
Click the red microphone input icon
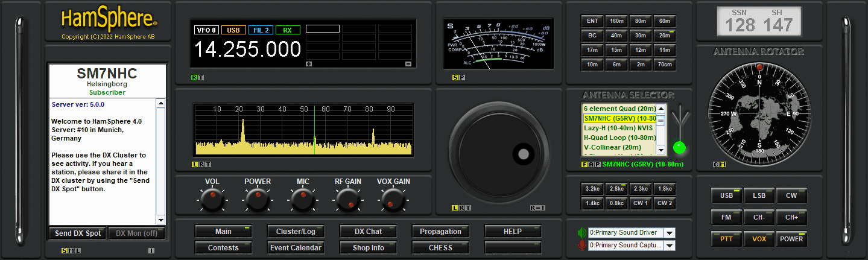coord(581,246)
